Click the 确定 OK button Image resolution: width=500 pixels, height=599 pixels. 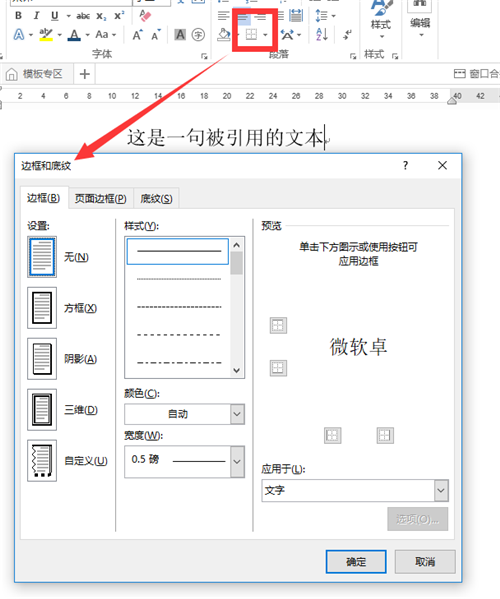click(356, 562)
